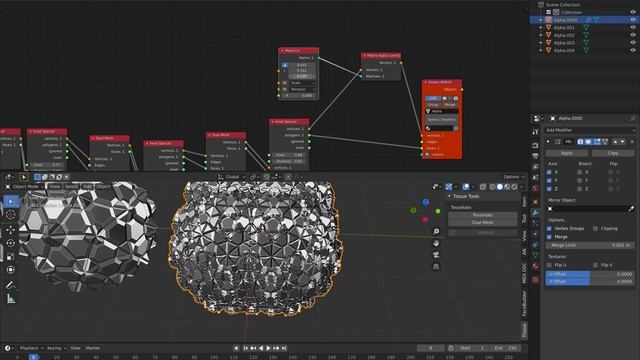Image resolution: width=640 pixels, height=360 pixels.
Task: Toggle show overlays icon in viewport header
Action: coord(466,187)
